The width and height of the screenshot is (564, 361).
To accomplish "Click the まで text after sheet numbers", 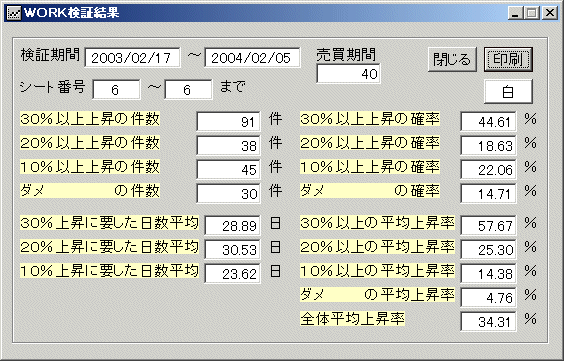I will point(232,87).
